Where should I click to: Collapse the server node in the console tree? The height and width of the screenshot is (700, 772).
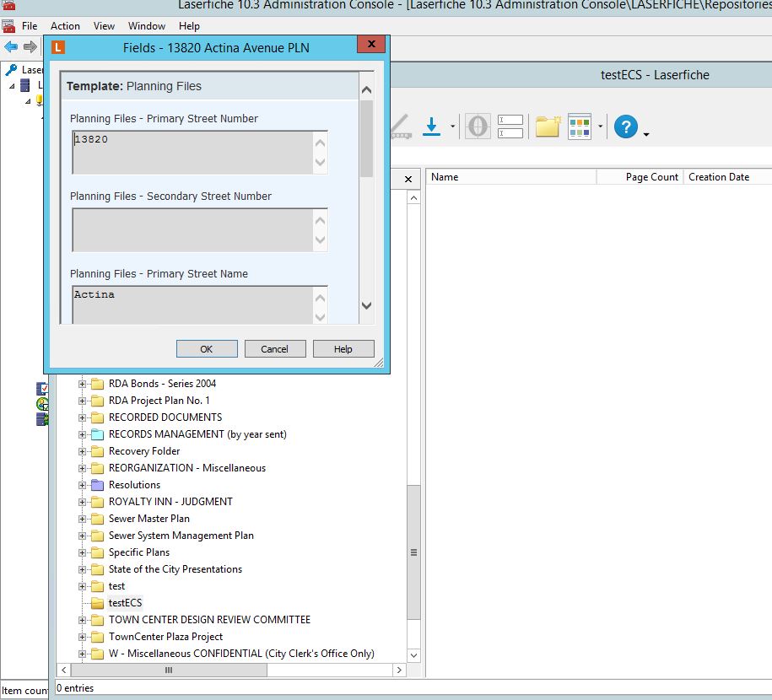[x=12, y=86]
